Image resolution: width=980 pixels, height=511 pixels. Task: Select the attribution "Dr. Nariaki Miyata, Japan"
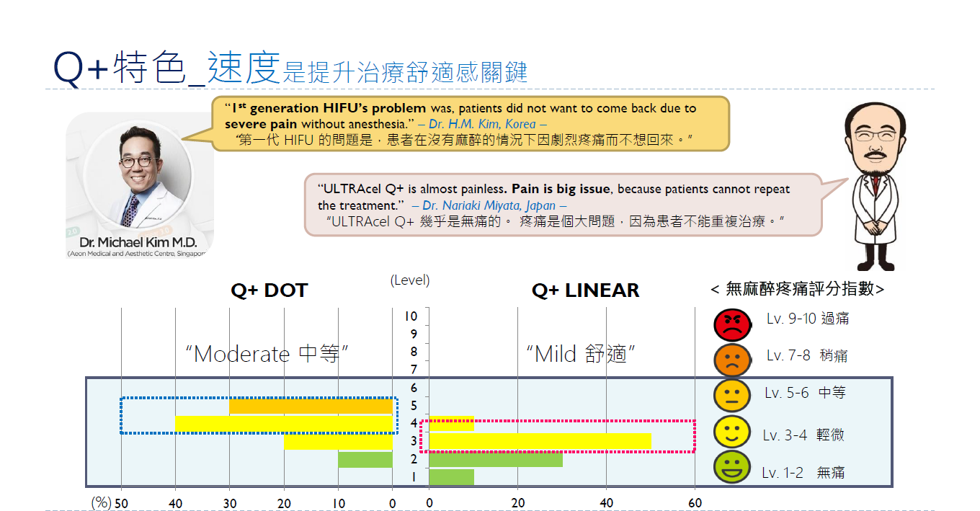point(489,205)
